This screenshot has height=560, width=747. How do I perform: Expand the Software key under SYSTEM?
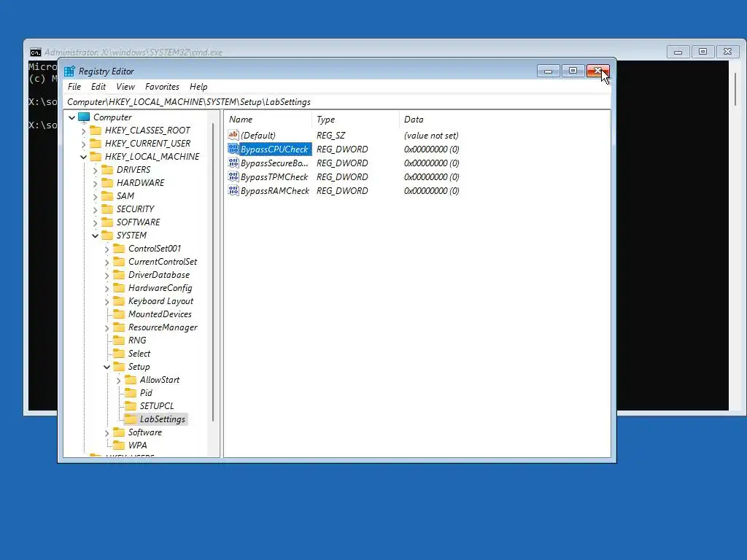coord(107,432)
